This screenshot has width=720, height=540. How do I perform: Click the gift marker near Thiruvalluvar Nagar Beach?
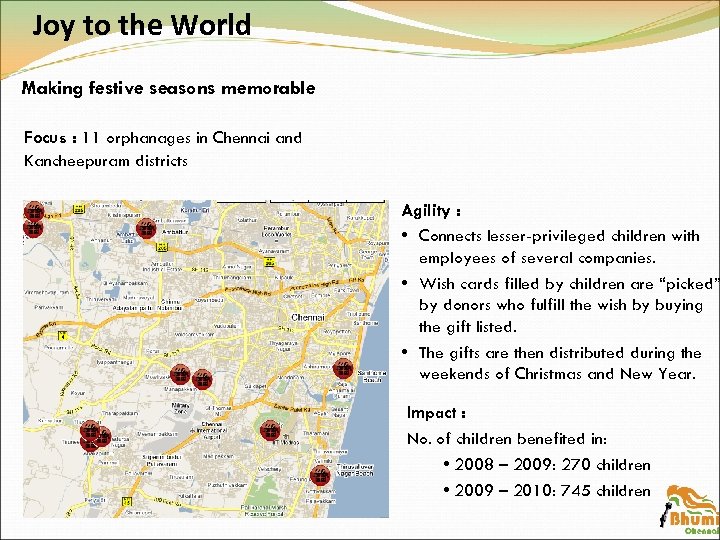point(320,475)
